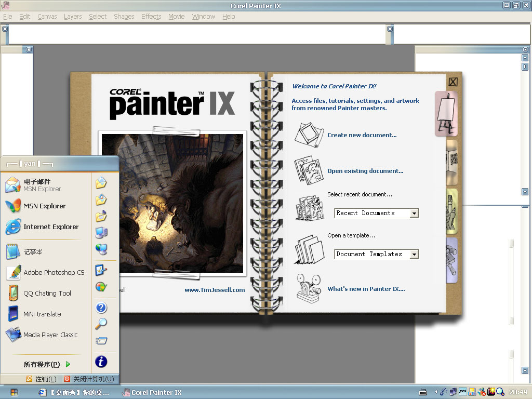Expand 所有程序 All Programs list
The image size is (532, 399).
pyautogui.click(x=47, y=364)
